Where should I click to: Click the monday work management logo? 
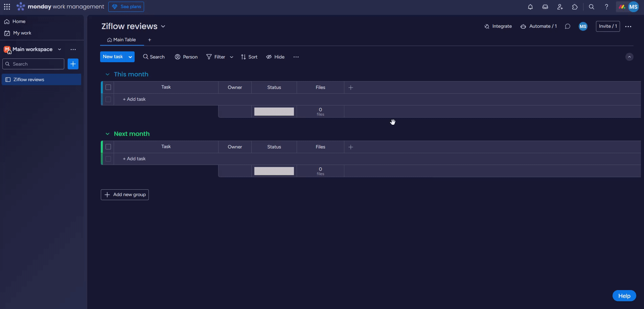pyautogui.click(x=61, y=7)
